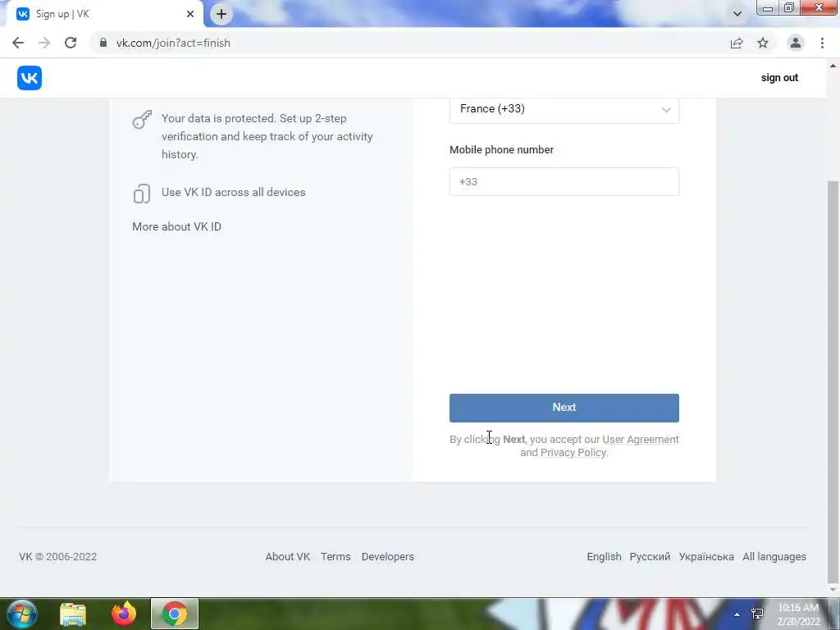Image resolution: width=840 pixels, height=630 pixels.
Task: Launch Firefox from taskbar
Action: 124,614
